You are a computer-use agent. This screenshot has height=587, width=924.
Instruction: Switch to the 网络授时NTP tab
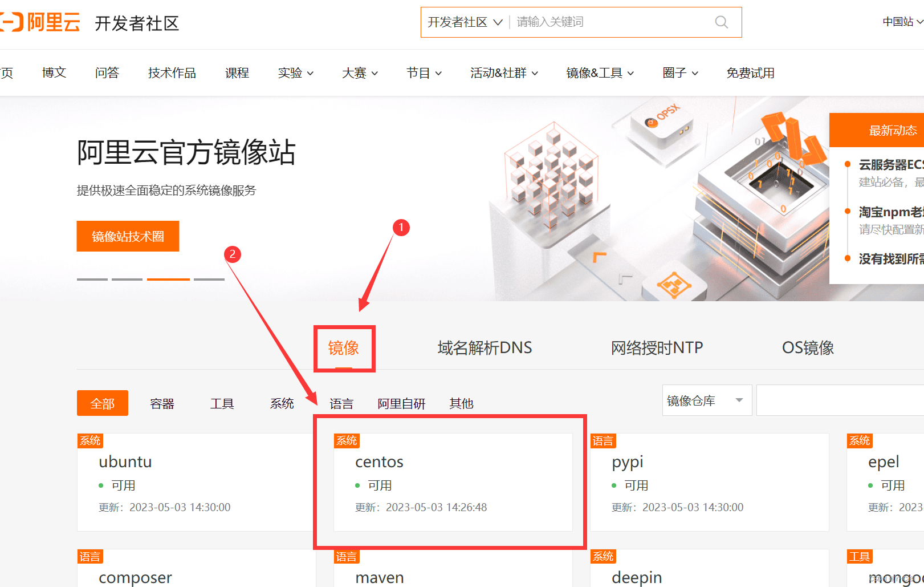[657, 348]
